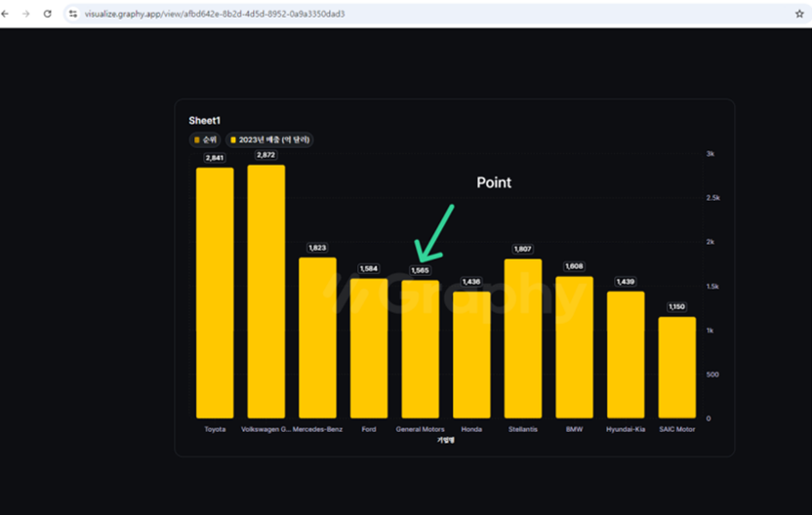This screenshot has height=515, width=812.
Task: Click the Volkswagen G... axis label
Action: point(266,429)
